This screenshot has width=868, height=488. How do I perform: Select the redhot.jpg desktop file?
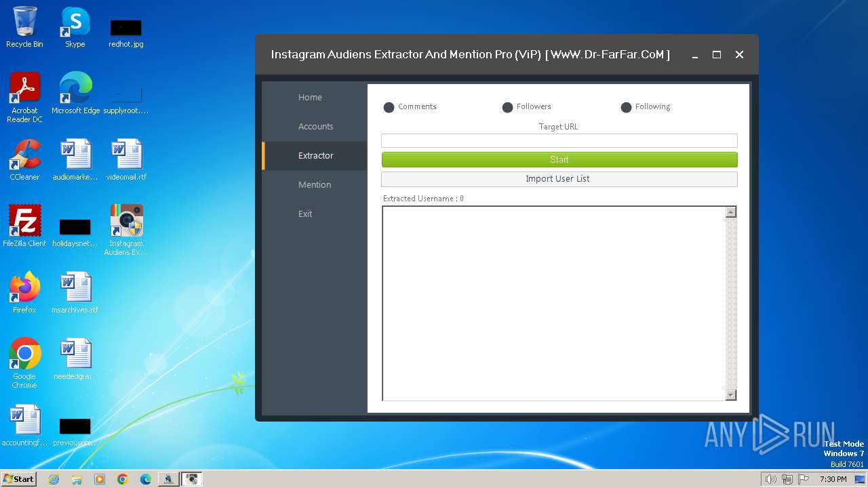(x=126, y=33)
